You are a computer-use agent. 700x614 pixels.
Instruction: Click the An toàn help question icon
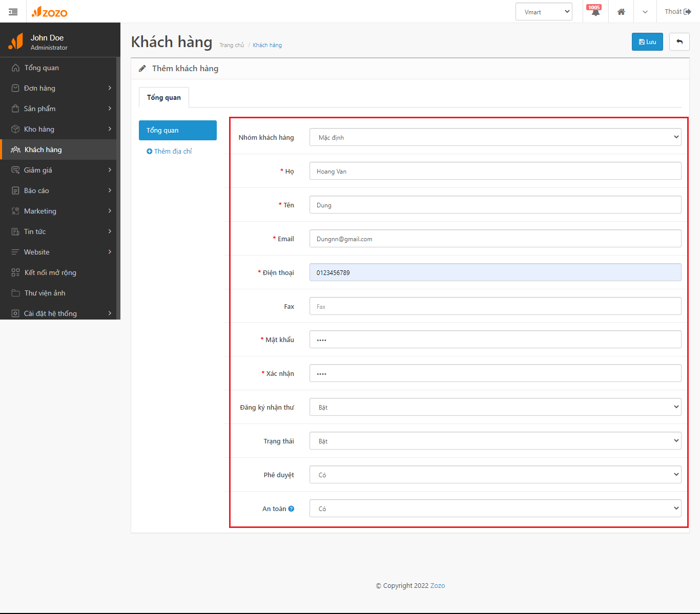[291, 509]
